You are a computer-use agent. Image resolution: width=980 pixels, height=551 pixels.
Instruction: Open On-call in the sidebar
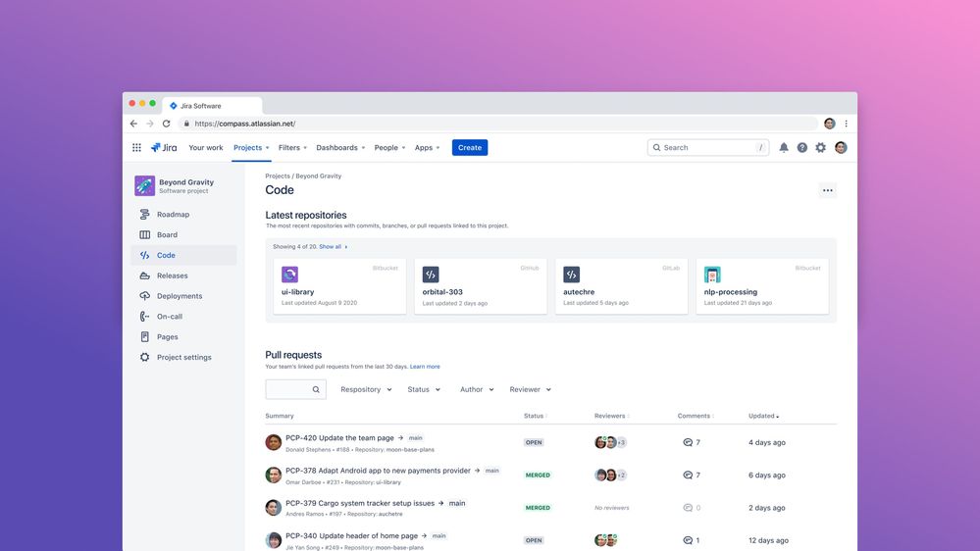183,316
